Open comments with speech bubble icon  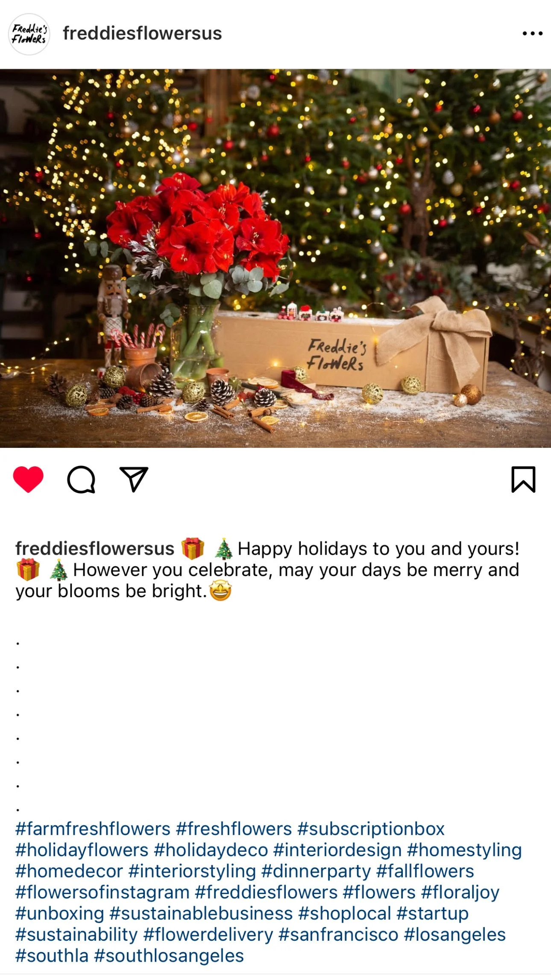81,479
